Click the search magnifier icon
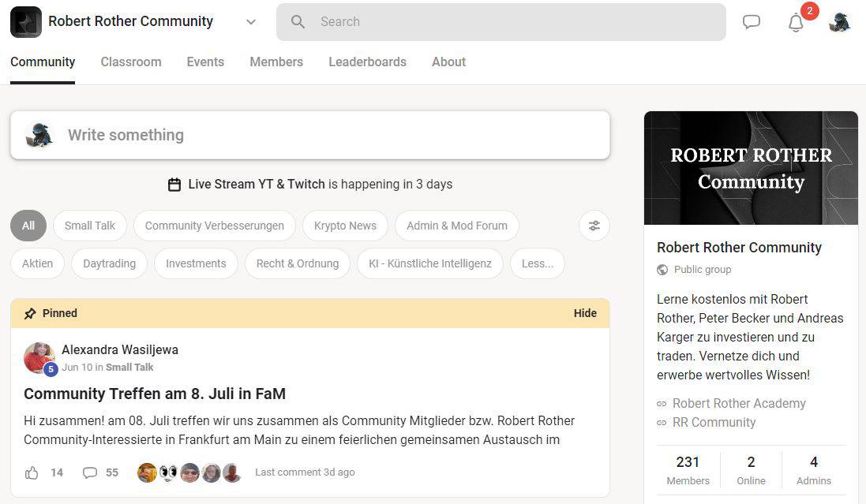The height and width of the screenshot is (504, 866). point(298,22)
